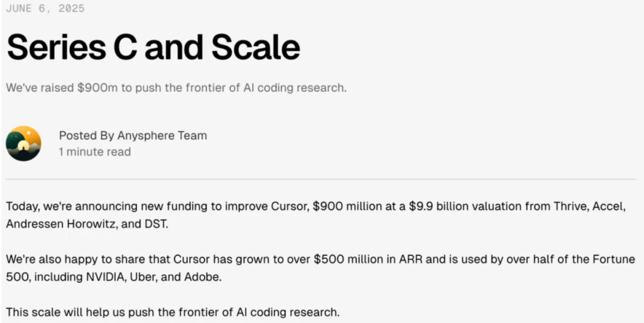The height and width of the screenshot is (323, 644).
Task: Click 'Fortune' in the second paragraph
Action: 614,259
